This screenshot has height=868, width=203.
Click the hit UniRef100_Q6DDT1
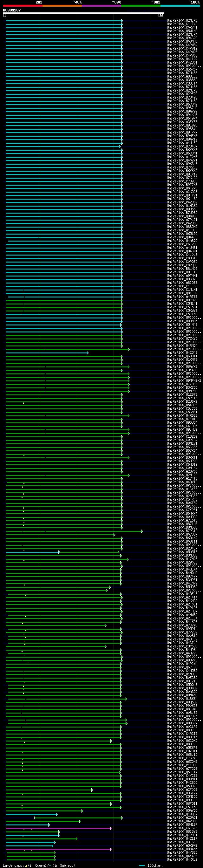(x=182, y=356)
